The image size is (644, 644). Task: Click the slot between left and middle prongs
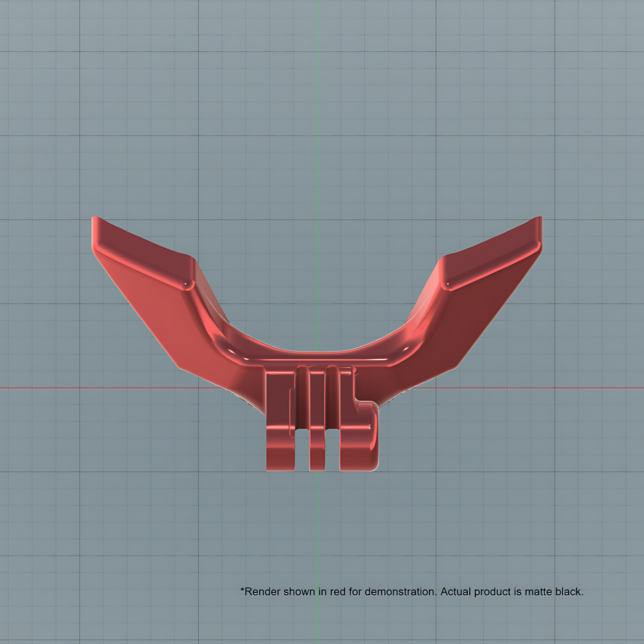[302, 449]
